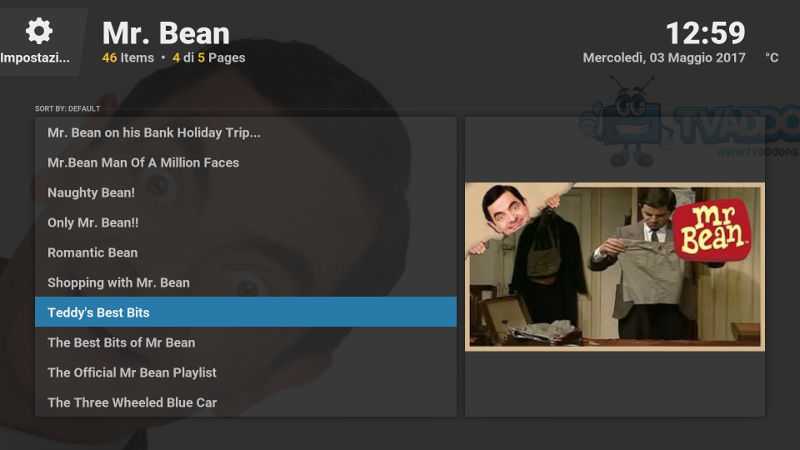
Task: Click the 4 di 5 Pages indicator
Action: tap(209, 58)
